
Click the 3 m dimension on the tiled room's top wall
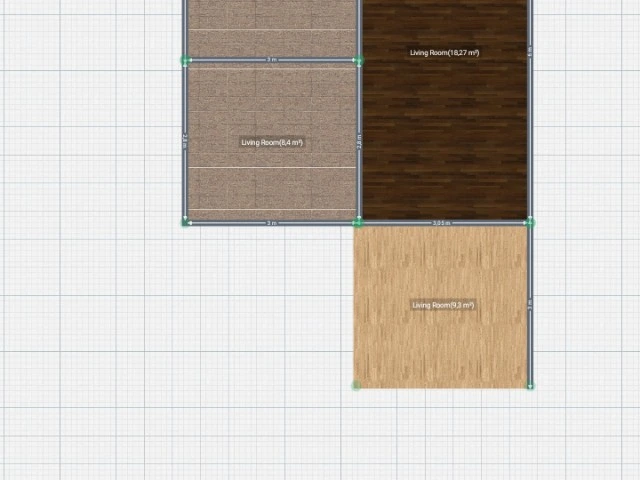pos(271,60)
